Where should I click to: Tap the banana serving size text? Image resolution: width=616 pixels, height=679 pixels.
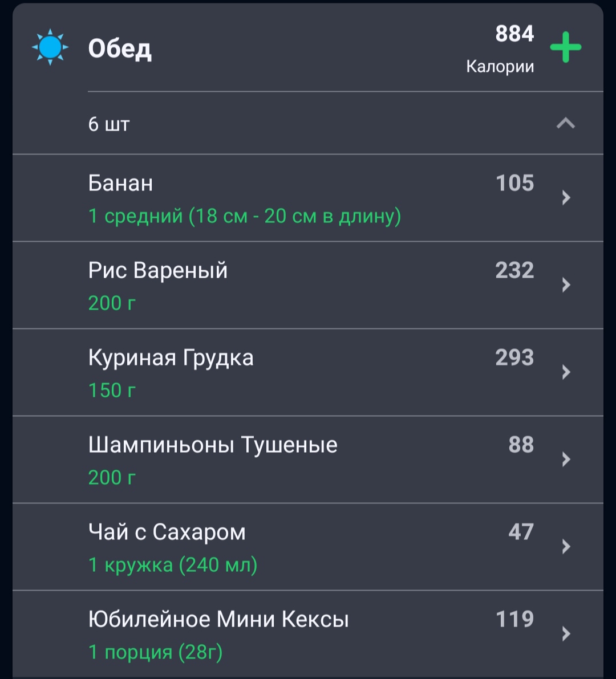[x=245, y=216]
